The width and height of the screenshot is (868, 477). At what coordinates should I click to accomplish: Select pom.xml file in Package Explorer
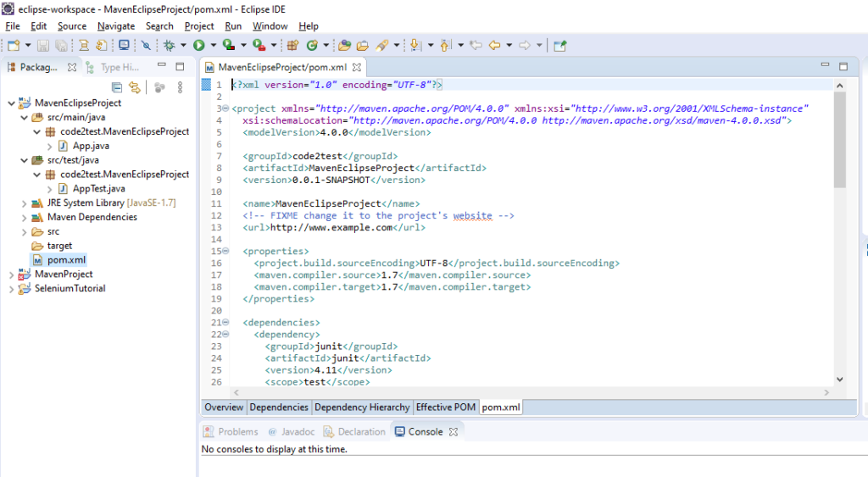coord(66,259)
